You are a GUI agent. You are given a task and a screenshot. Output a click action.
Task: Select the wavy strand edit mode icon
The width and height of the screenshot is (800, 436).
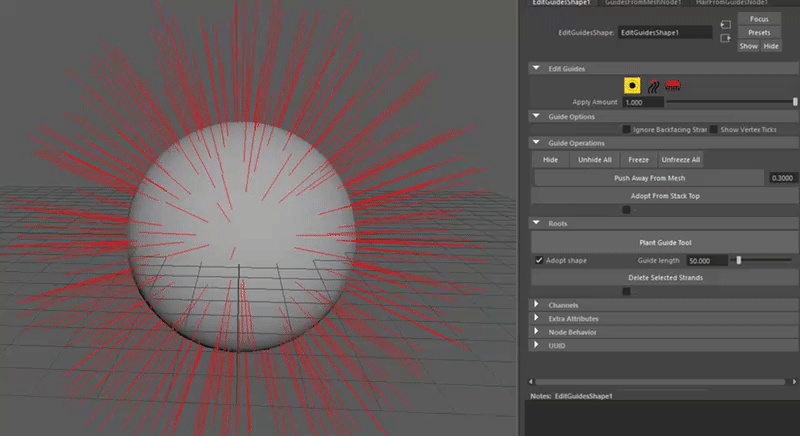[x=652, y=85]
